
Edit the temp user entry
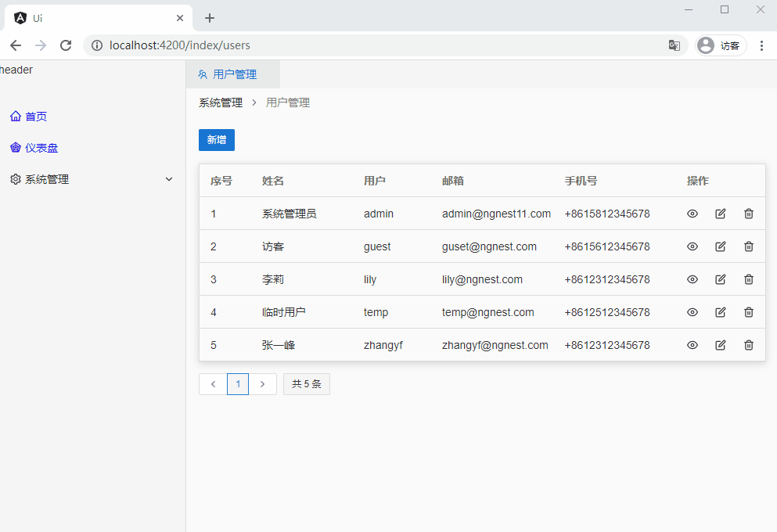(x=720, y=312)
